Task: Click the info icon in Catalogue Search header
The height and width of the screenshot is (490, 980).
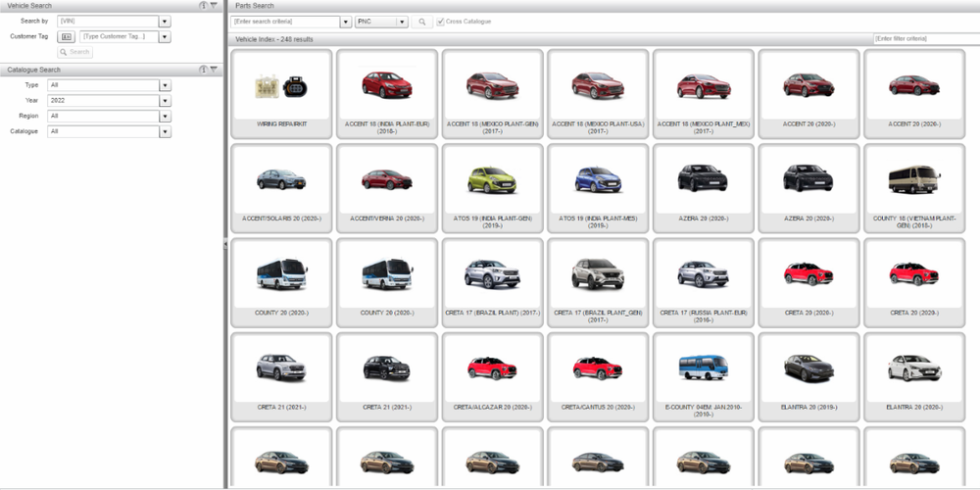Action: tap(203, 70)
